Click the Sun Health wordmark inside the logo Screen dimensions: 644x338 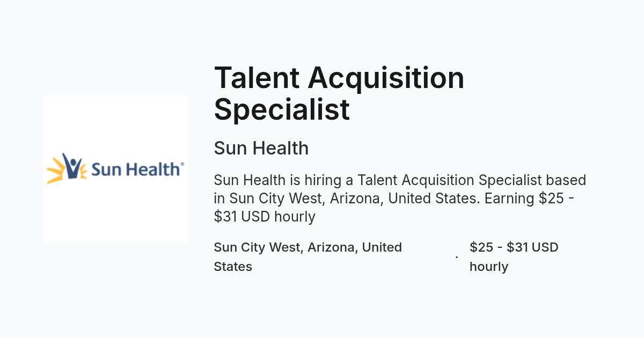pos(136,170)
